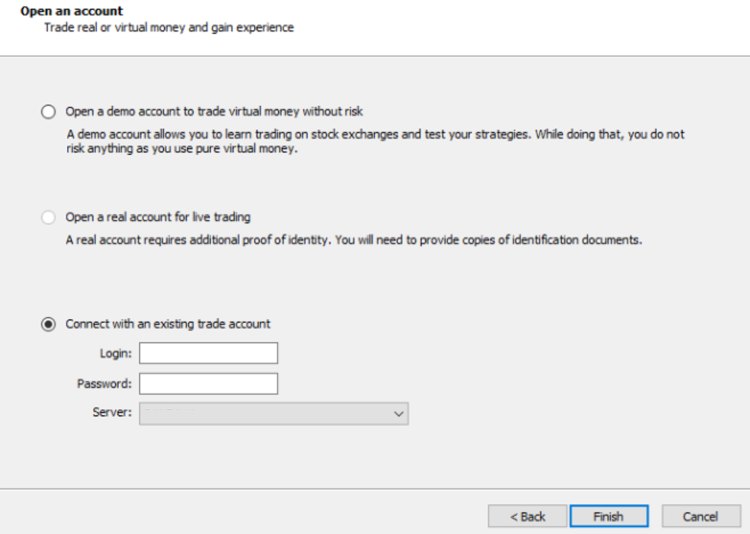Focus the Password input field

pyautogui.click(x=208, y=383)
